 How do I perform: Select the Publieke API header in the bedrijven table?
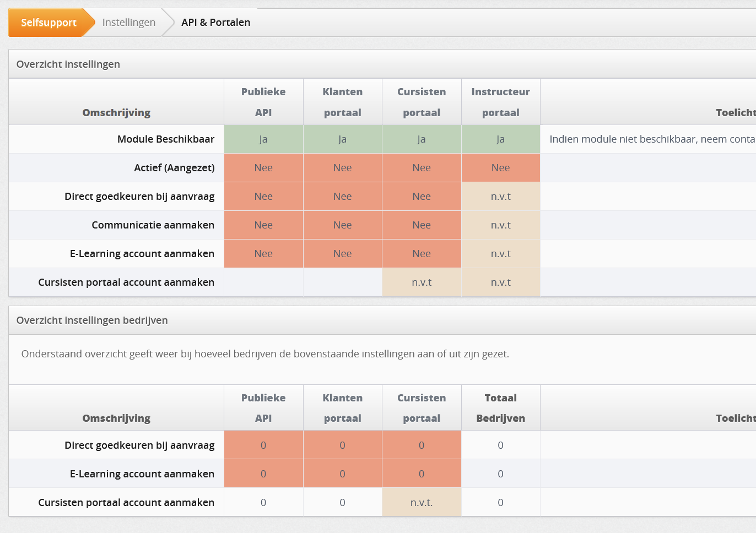pos(263,408)
